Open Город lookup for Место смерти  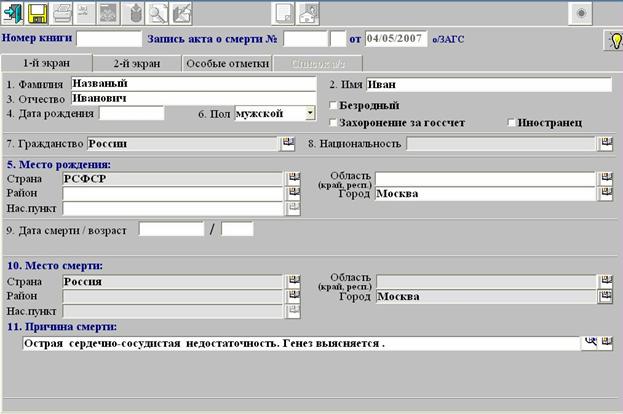(x=606, y=296)
